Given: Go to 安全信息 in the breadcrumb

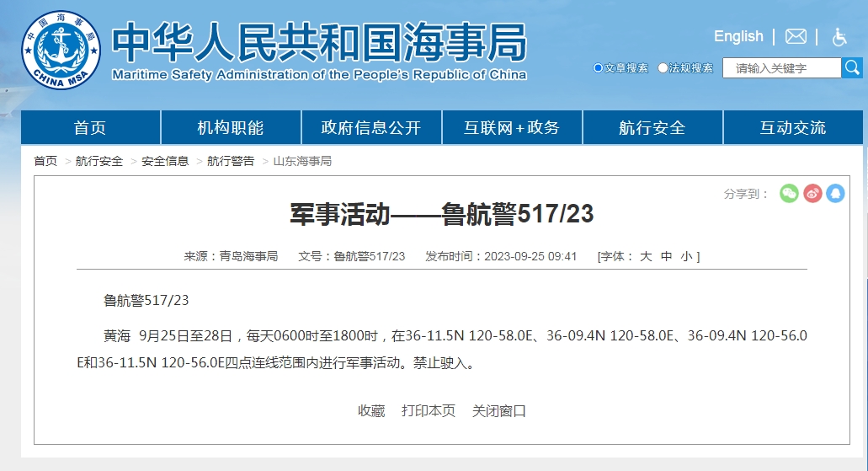Looking at the screenshot, I should coord(165,161).
